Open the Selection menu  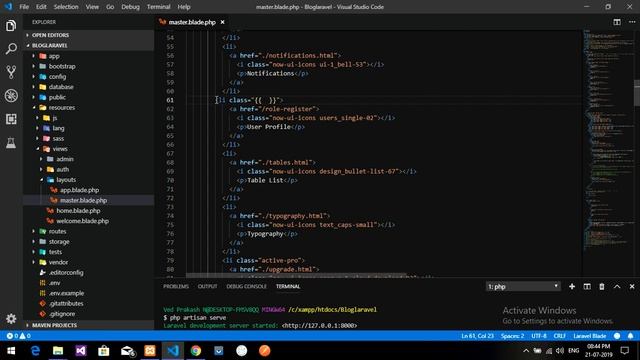[x=66, y=7]
